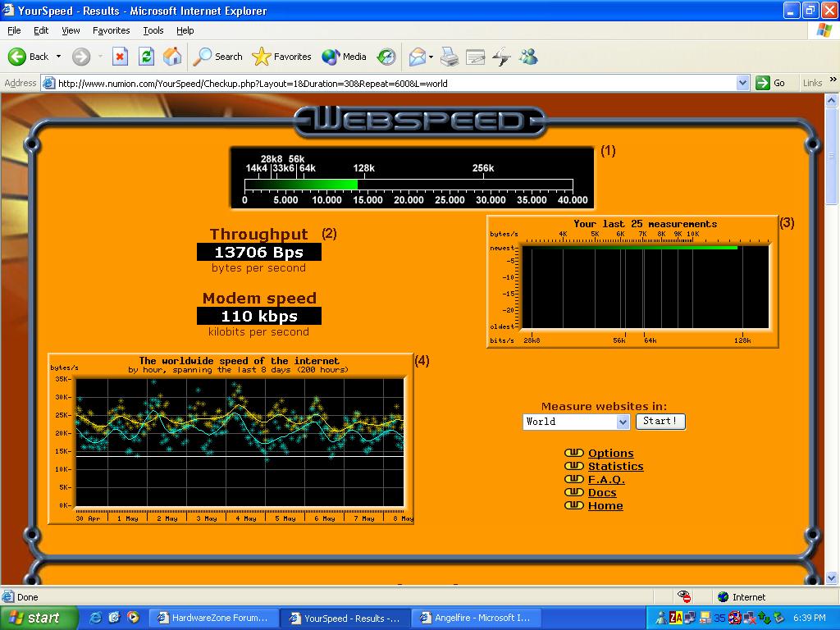Open the Statistics link

click(x=615, y=467)
